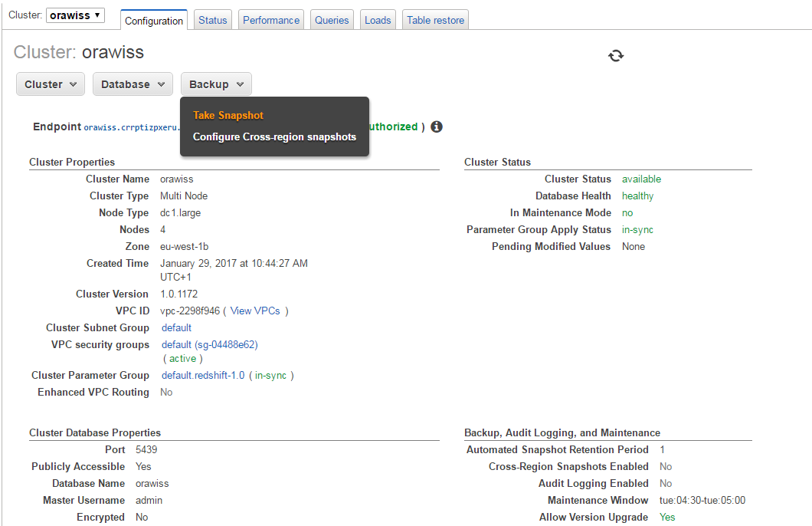Viewport: 812px width, 526px height.
Task: Open the Cluster selector dropdown showing orawiss
Action: (75, 15)
